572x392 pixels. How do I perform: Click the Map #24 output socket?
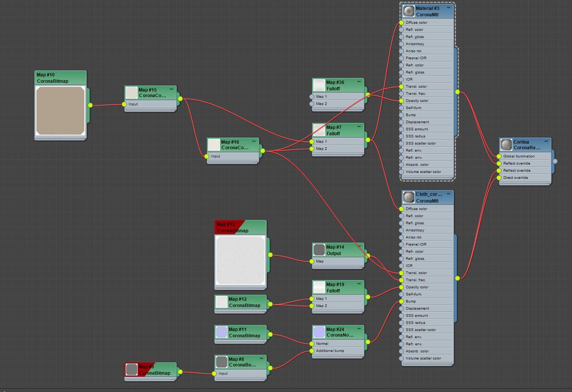click(368, 342)
